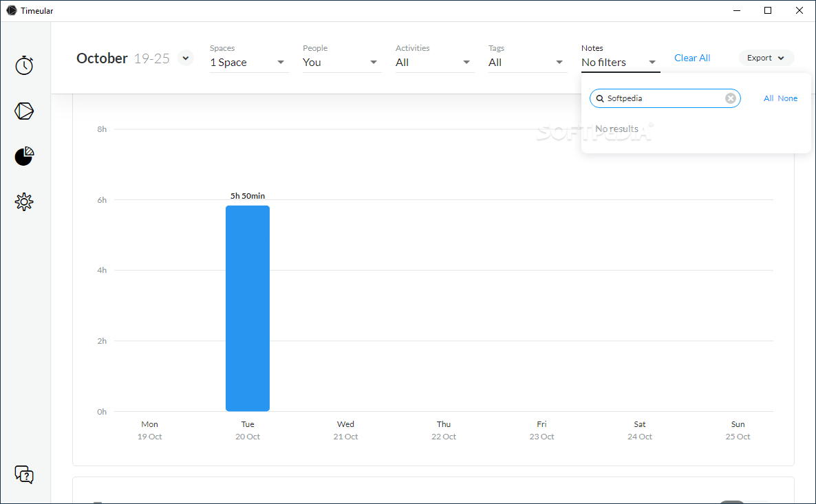The image size is (816, 504).
Task: Select All notes in filter
Action: (768, 98)
